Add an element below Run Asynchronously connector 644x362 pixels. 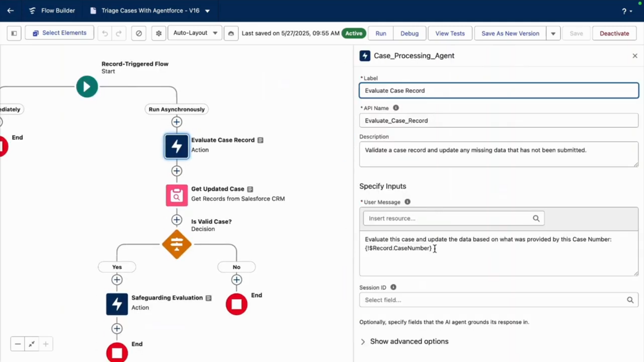tap(176, 122)
